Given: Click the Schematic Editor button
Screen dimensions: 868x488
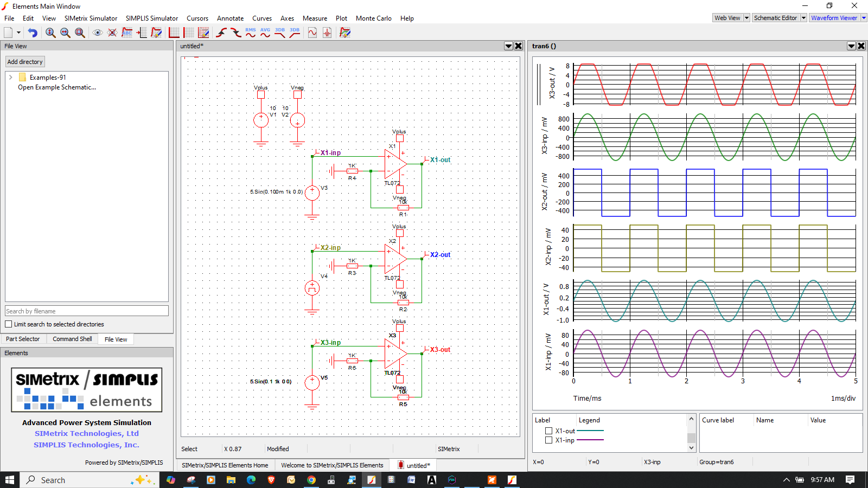Looking at the screenshot, I should point(776,18).
